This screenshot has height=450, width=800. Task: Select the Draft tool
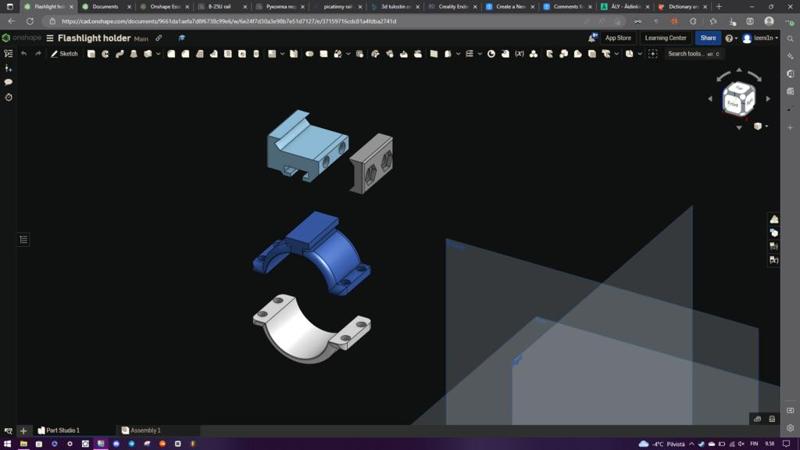(x=199, y=54)
